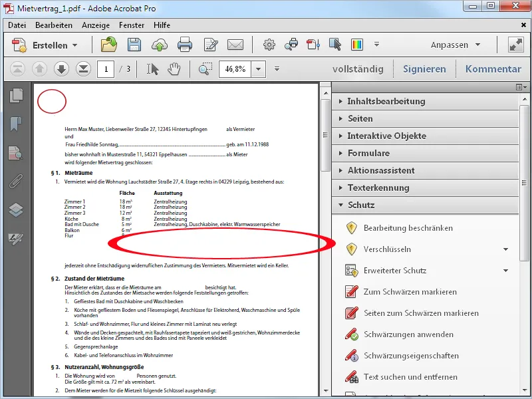Viewport: 532px width, 399px height.
Task: Open the page thumbnails sidebar panel
Action: [16, 95]
